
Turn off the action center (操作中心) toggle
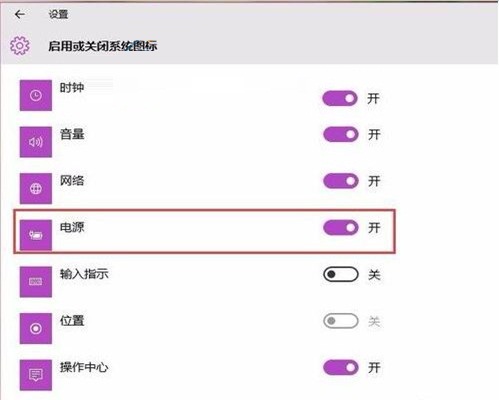tap(340, 368)
